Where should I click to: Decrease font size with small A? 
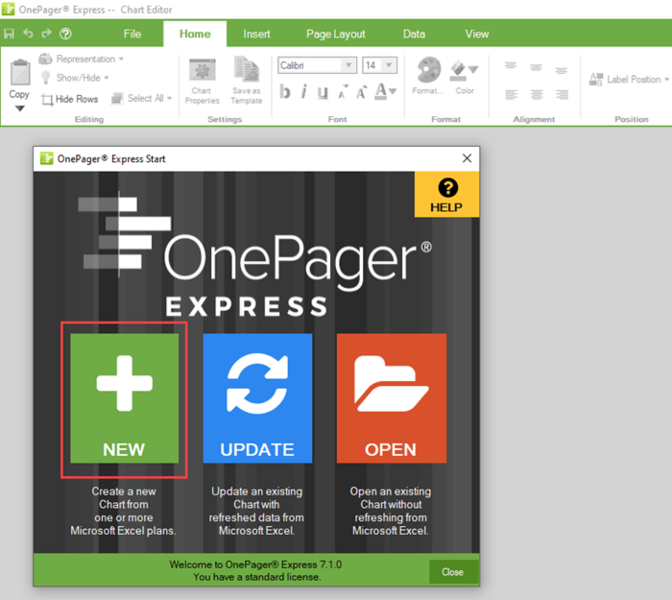[342, 92]
